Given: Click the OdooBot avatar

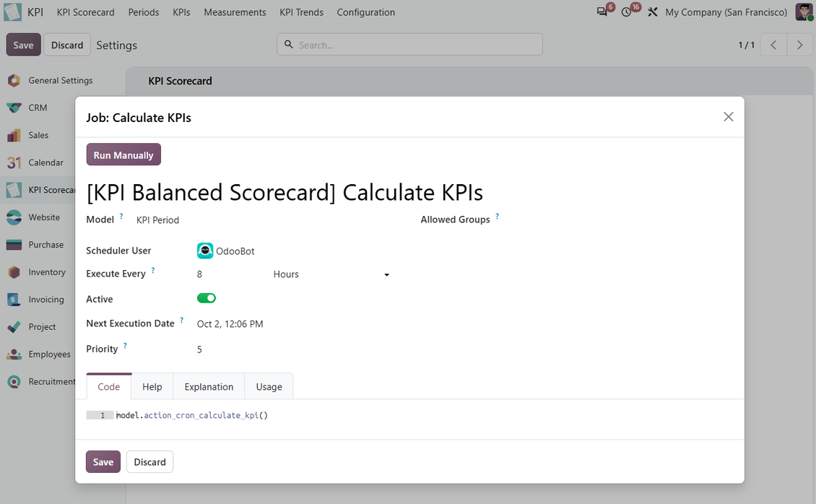Looking at the screenshot, I should 205,251.
